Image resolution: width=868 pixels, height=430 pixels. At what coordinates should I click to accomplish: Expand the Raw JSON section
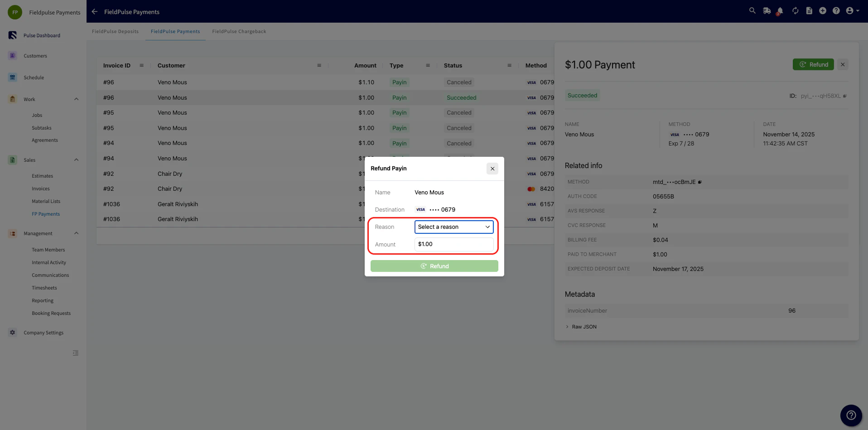tap(581, 327)
